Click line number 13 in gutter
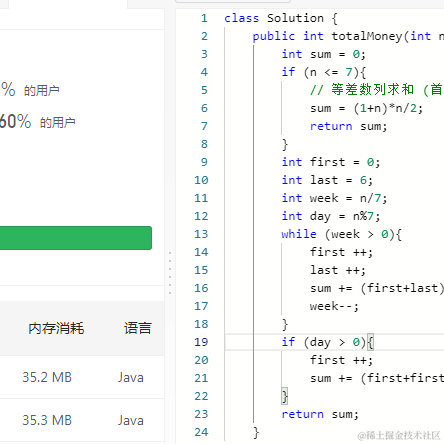 tap(201, 234)
